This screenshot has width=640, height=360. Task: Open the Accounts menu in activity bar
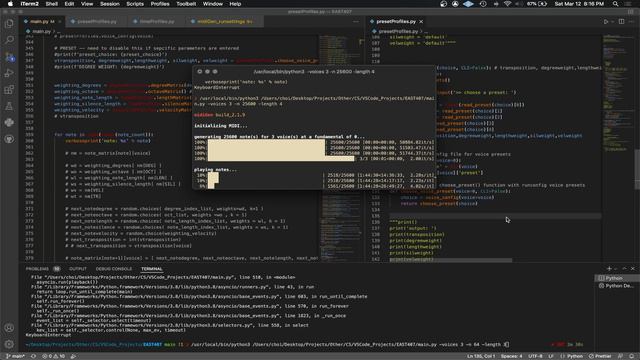9,328
